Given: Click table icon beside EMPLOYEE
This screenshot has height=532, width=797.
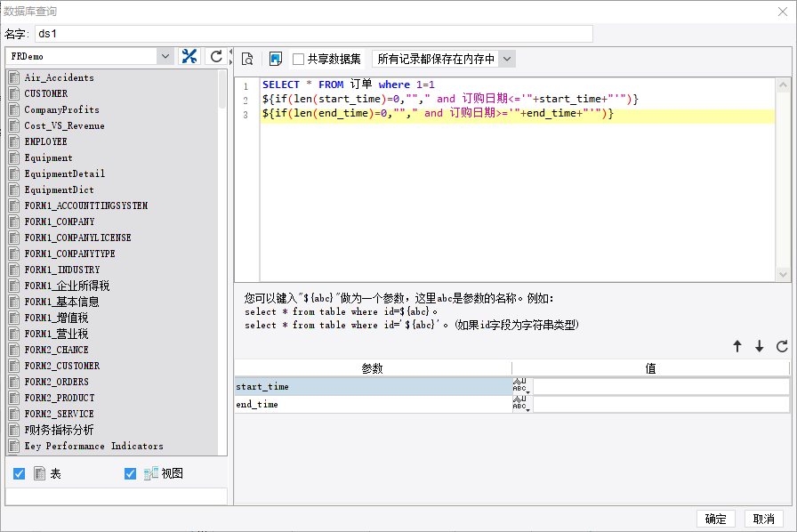Looking at the screenshot, I should [x=14, y=141].
